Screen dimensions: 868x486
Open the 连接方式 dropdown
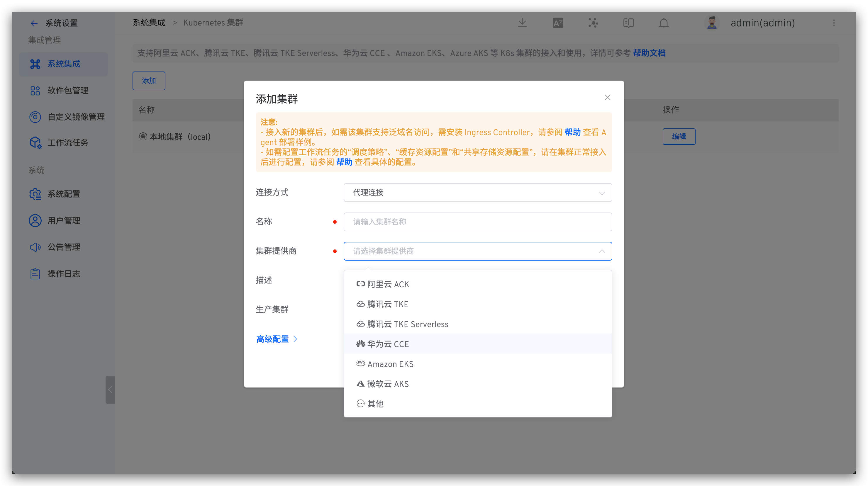coord(478,193)
